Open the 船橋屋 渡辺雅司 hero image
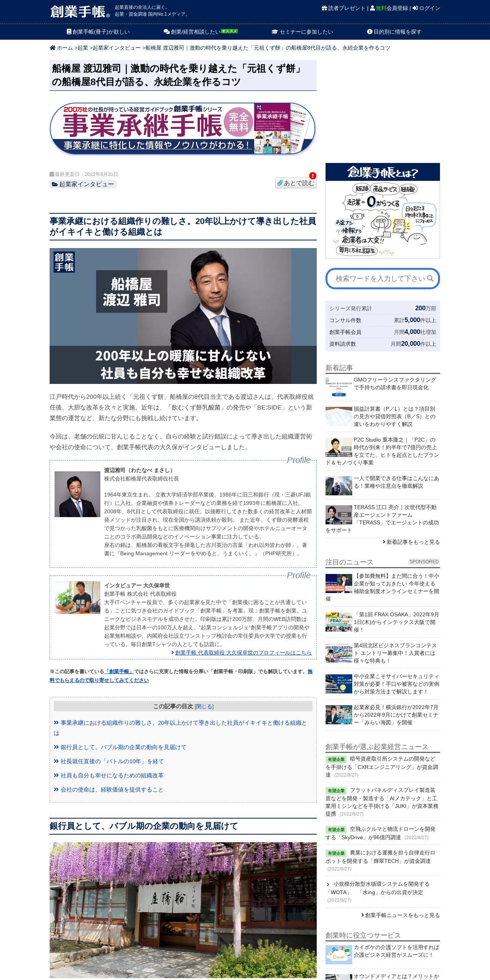Image resolution: width=490 pixels, height=980 pixels. [183, 316]
